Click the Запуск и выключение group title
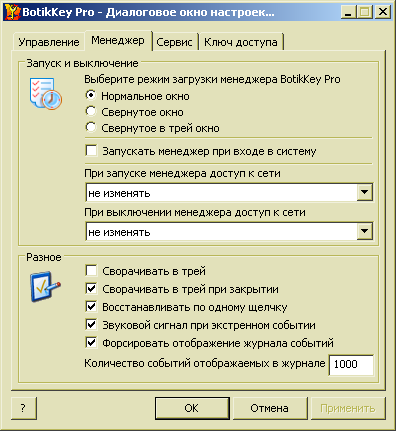Viewport: 396px width, 431px height. (82, 63)
